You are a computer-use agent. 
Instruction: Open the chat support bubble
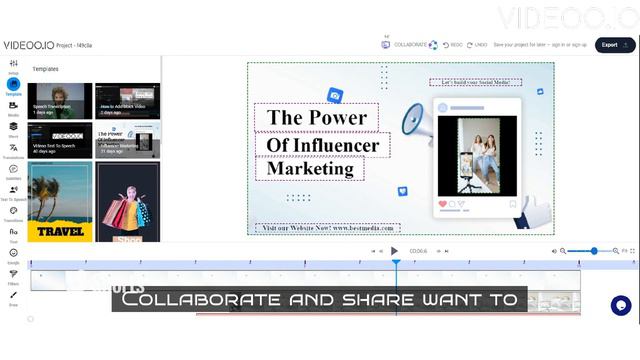coord(621,305)
